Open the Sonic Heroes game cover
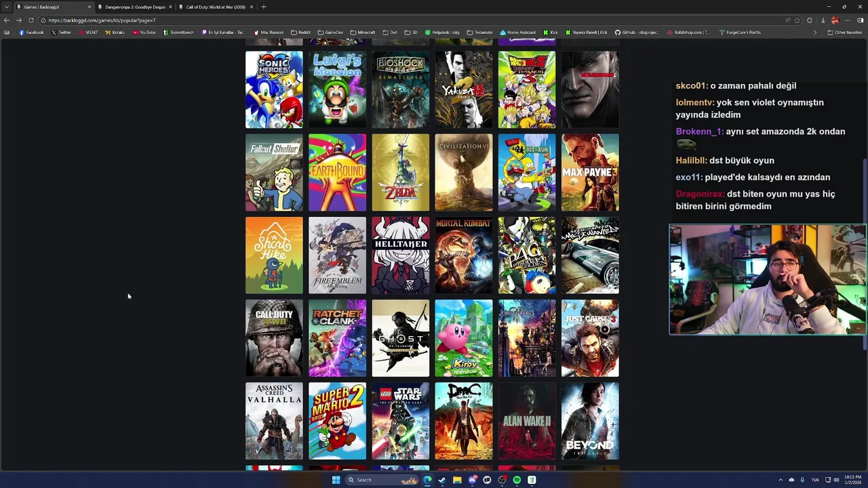 tap(274, 89)
